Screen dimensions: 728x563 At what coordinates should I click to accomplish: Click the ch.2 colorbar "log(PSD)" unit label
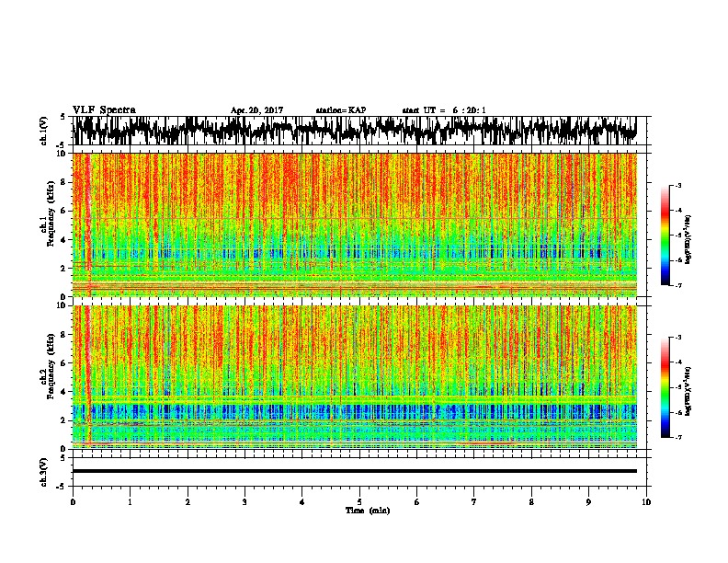pyautogui.click(x=688, y=392)
